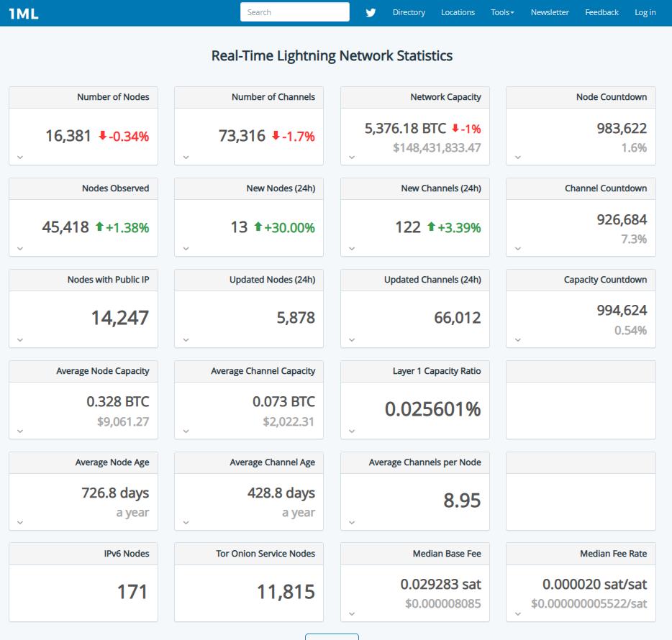Open the Tools dropdown menu
Screen dimensions: 672x640
click(502, 12)
